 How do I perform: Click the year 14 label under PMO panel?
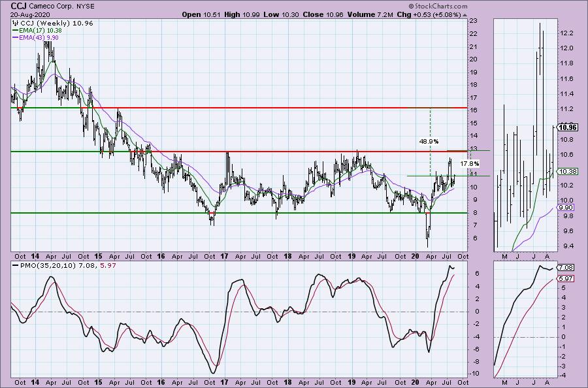(35, 382)
